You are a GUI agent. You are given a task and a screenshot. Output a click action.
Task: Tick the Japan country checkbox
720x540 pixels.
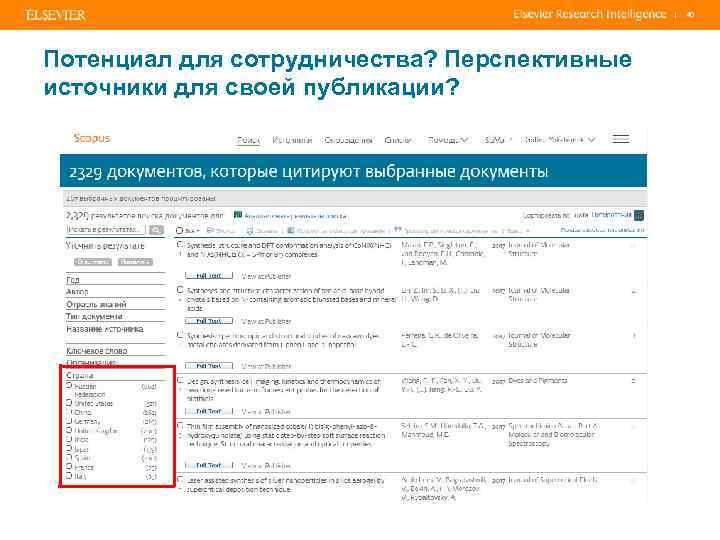click(x=69, y=449)
